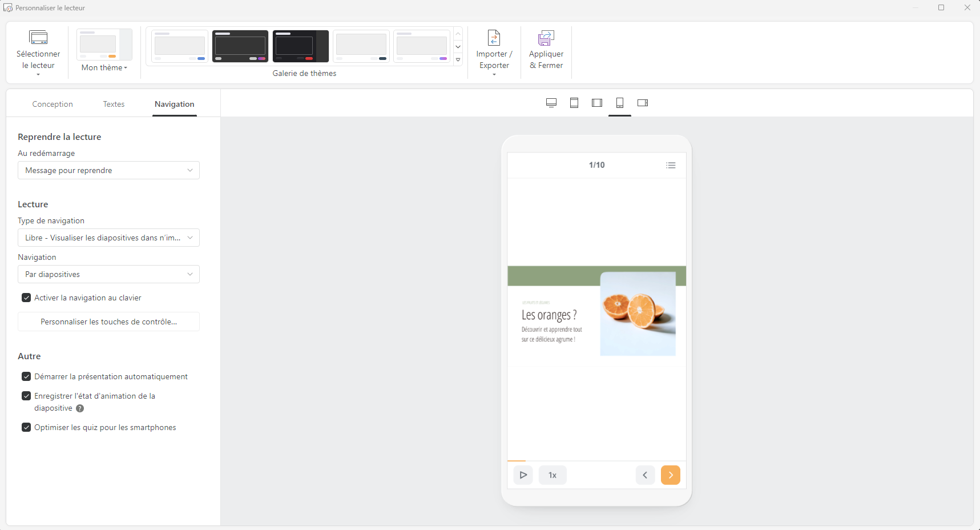This screenshot has height=530, width=980.
Task: Open the Par diapositives dropdown
Action: click(x=108, y=274)
